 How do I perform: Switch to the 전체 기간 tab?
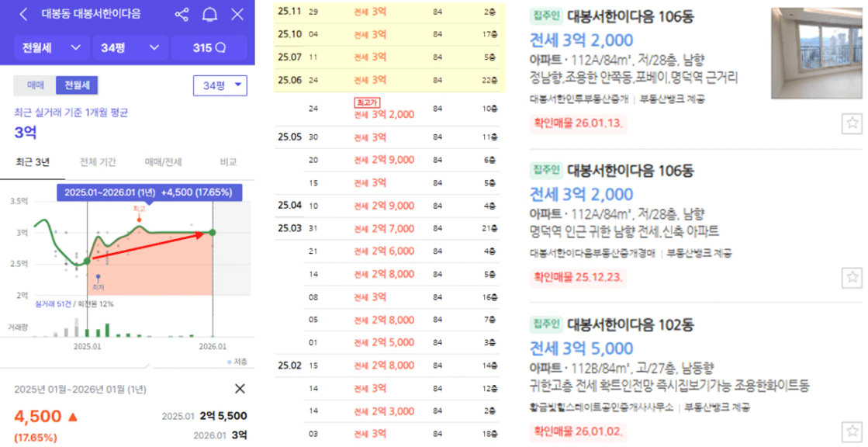click(x=99, y=162)
